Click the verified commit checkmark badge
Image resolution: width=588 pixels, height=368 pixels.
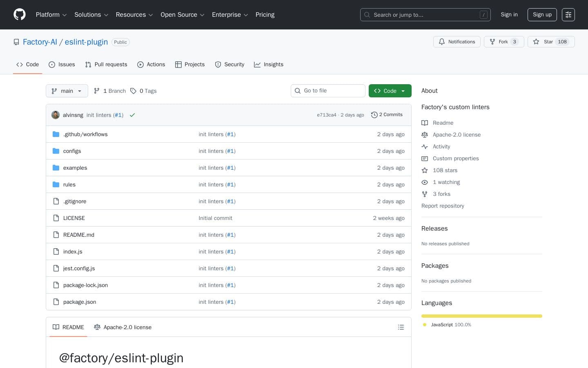click(x=132, y=115)
